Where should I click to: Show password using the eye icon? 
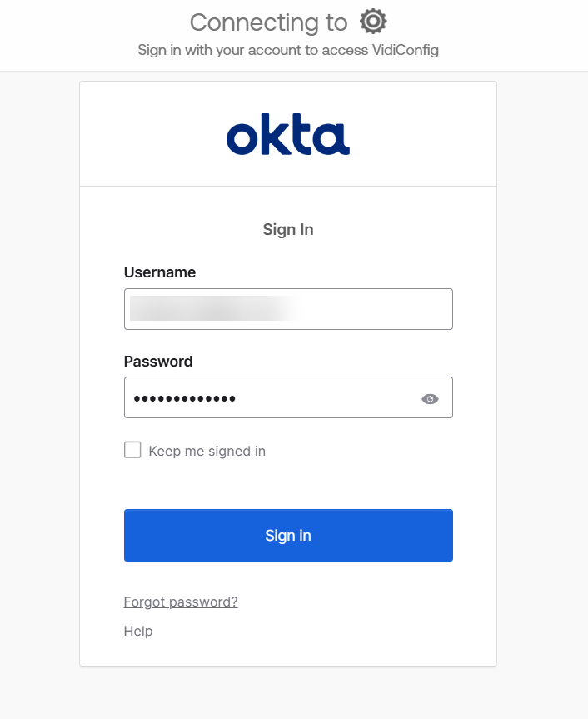click(430, 399)
